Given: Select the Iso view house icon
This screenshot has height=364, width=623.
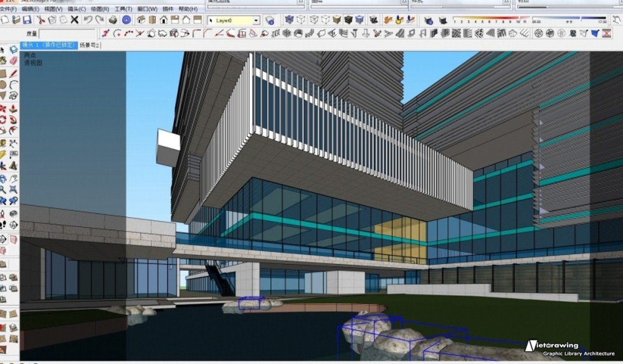Looking at the screenshot, I should 141,20.
